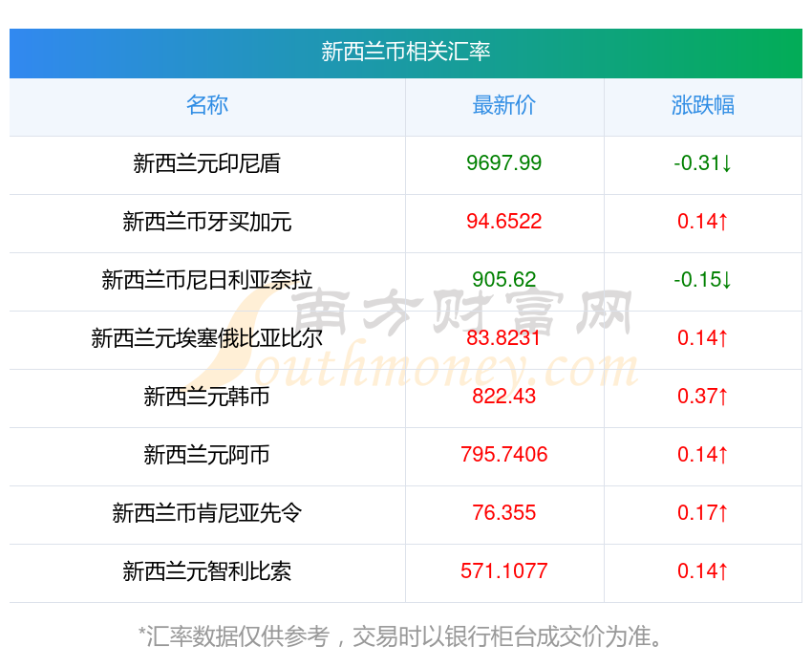Select the price 9697.99
The width and height of the screenshot is (812, 667).
tap(503, 163)
